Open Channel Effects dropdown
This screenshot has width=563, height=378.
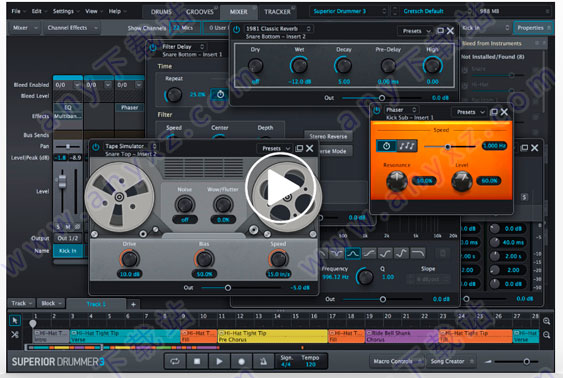click(72, 28)
